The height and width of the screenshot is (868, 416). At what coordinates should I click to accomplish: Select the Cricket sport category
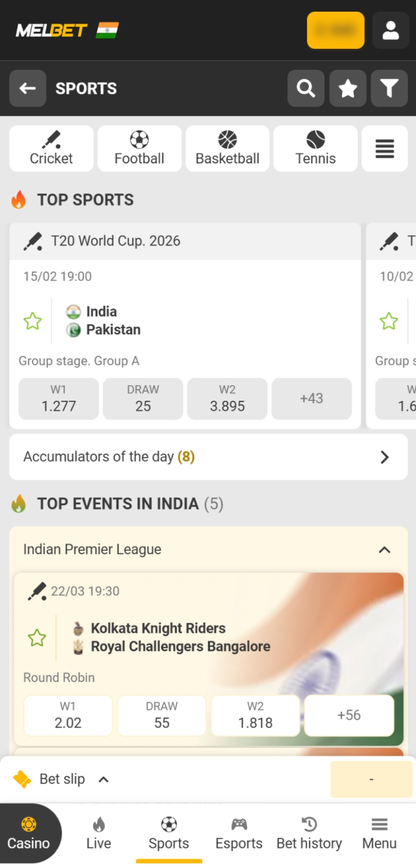point(51,149)
